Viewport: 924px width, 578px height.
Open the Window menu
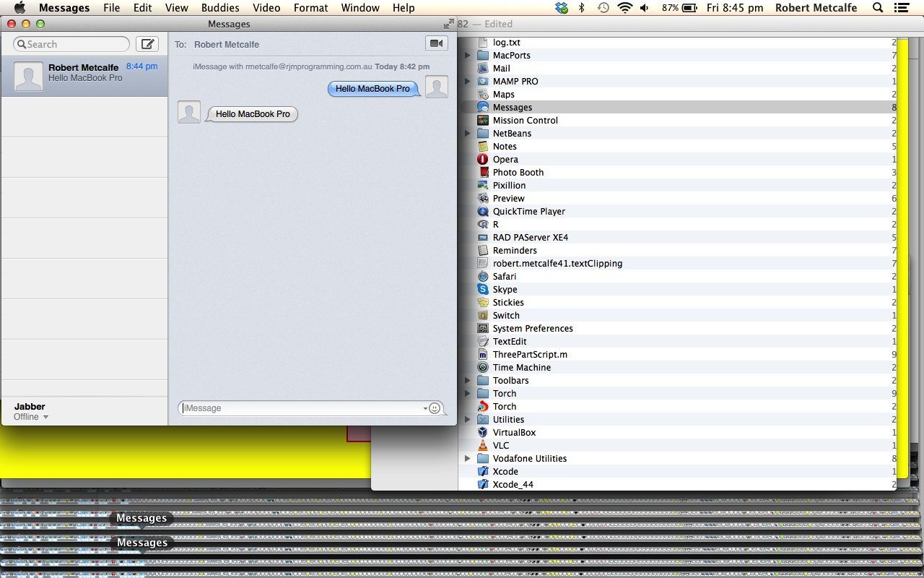click(x=359, y=8)
